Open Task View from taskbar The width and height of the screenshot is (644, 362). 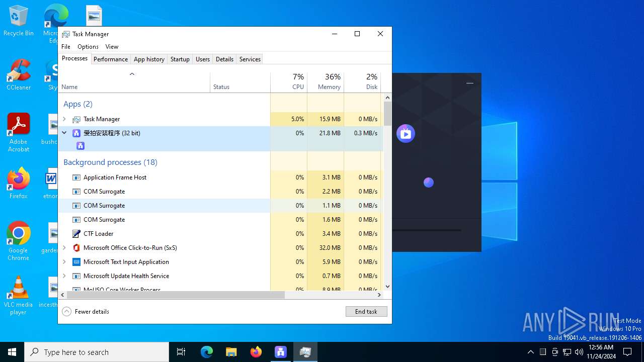(x=181, y=352)
